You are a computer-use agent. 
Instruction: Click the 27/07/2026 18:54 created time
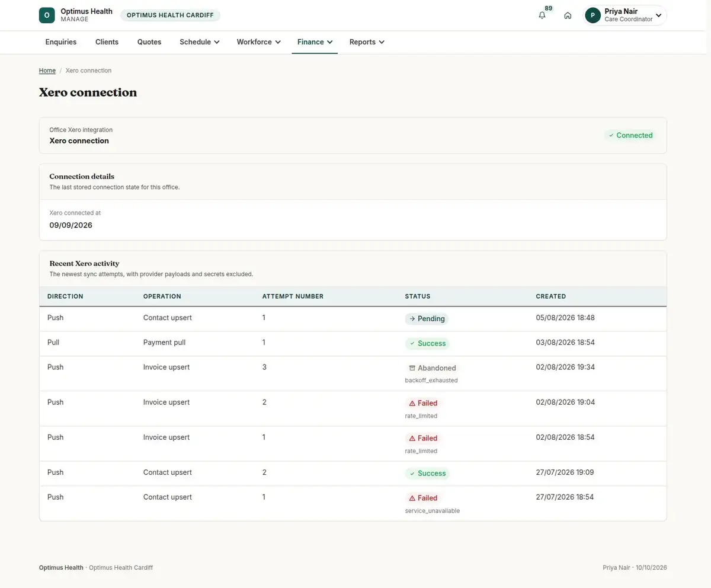(x=565, y=497)
